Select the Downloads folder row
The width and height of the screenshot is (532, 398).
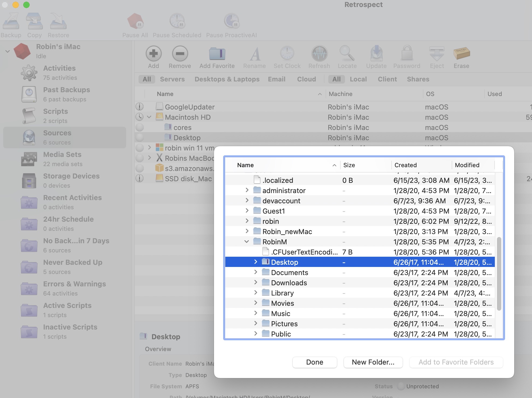tap(360, 283)
